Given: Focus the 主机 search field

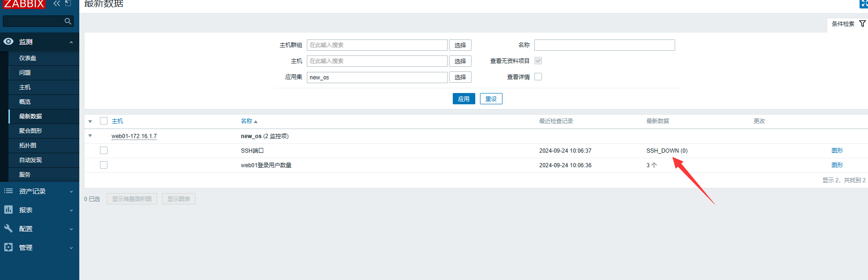Looking at the screenshot, I should click(377, 61).
